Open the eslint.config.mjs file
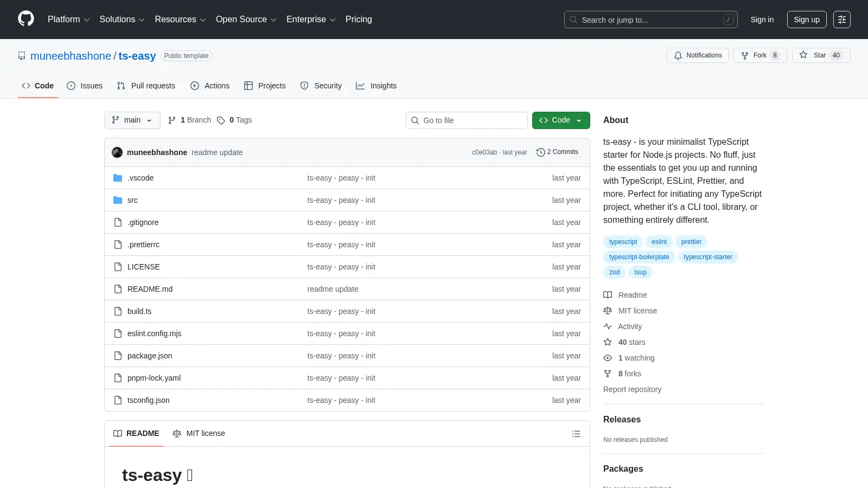The width and height of the screenshot is (868, 488). (x=154, y=333)
